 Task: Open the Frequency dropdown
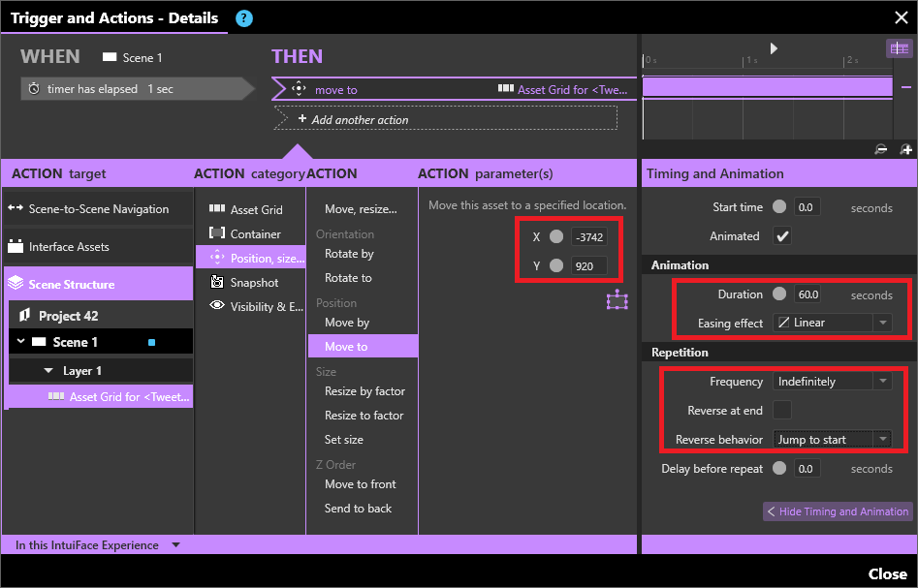833,382
